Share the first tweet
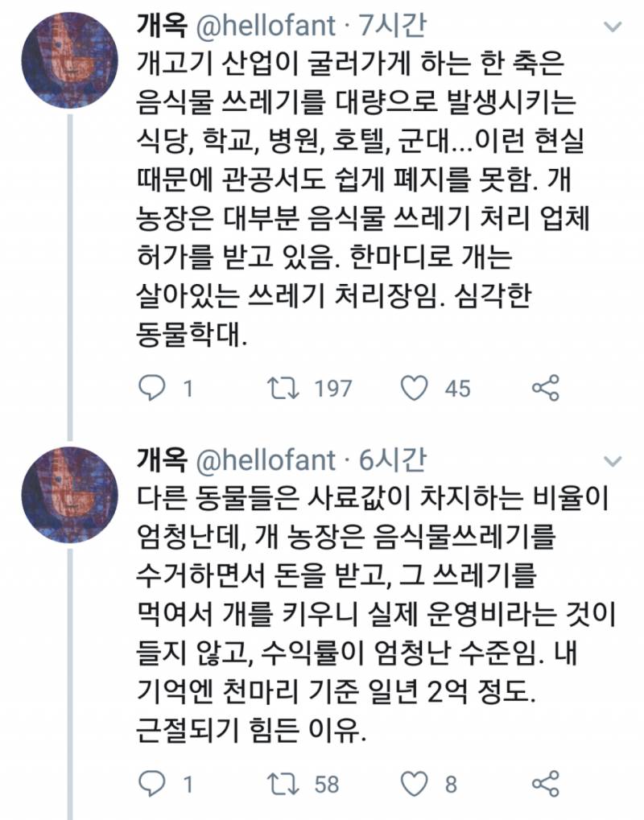644x820 pixels. (547, 388)
